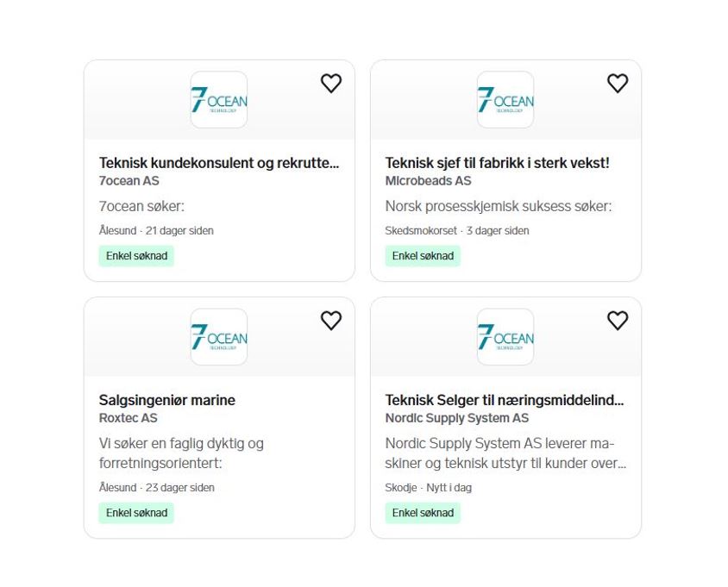Click logo on Nordic Supply System card
The height and width of the screenshot is (587, 728).
coord(505,337)
